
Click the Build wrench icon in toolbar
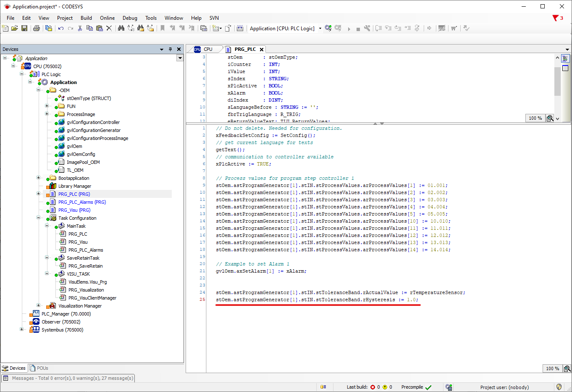pos(367,28)
